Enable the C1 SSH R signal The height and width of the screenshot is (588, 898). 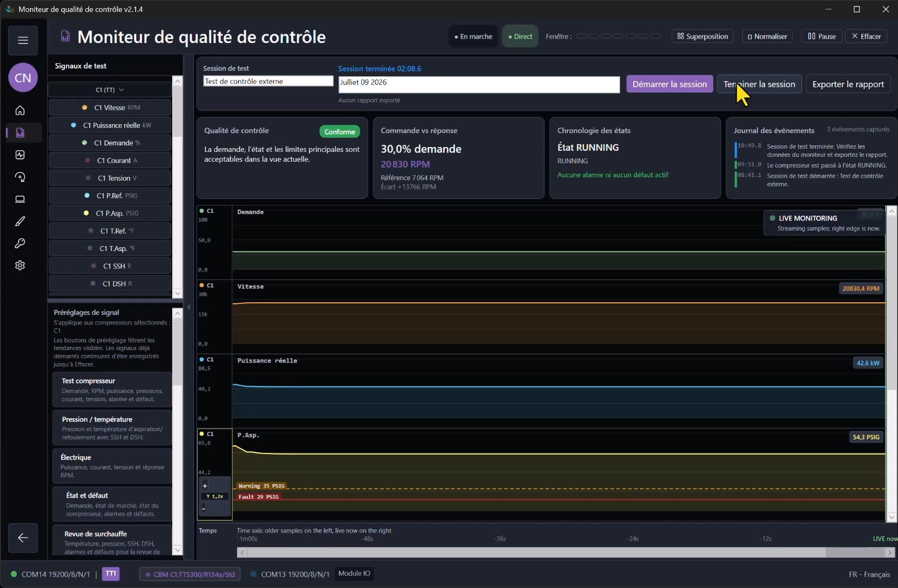pyautogui.click(x=110, y=266)
